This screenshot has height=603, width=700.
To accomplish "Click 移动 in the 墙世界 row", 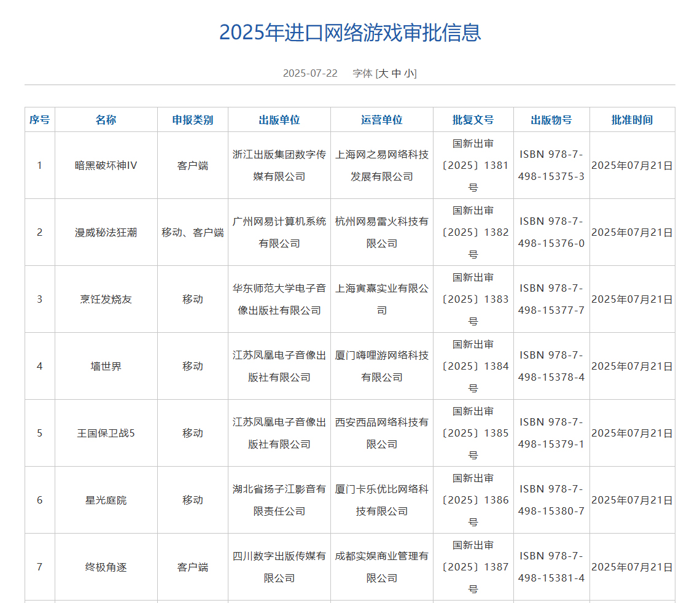I will click(x=193, y=367).
